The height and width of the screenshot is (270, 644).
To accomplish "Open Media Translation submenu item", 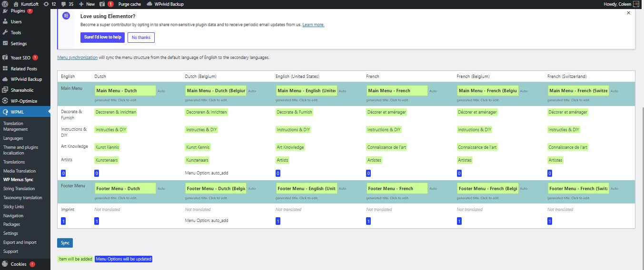I will [20, 171].
